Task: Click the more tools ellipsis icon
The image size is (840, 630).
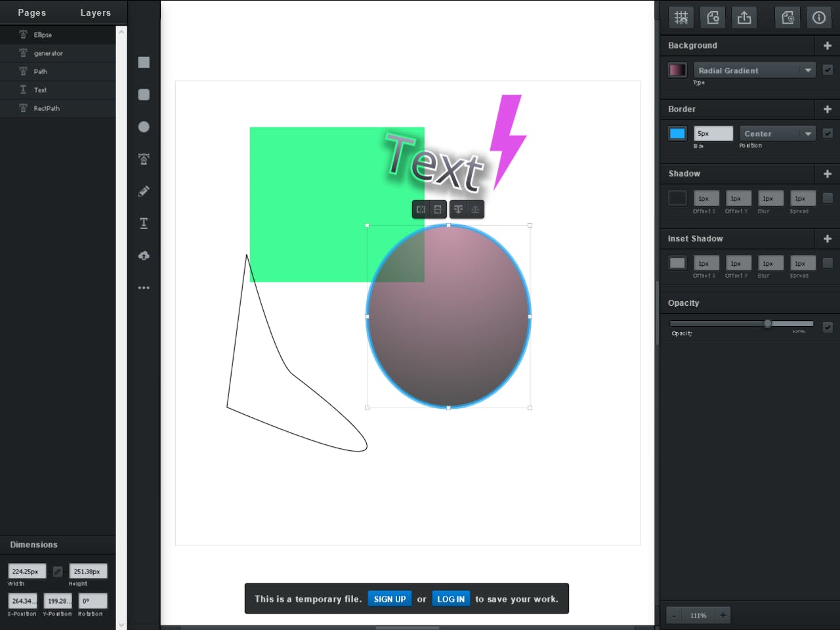Action: coord(143,287)
